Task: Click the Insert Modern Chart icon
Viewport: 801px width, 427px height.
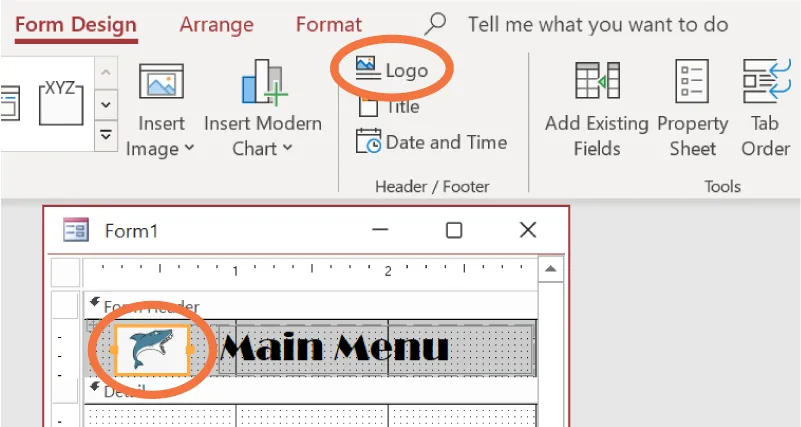Action: (x=263, y=82)
